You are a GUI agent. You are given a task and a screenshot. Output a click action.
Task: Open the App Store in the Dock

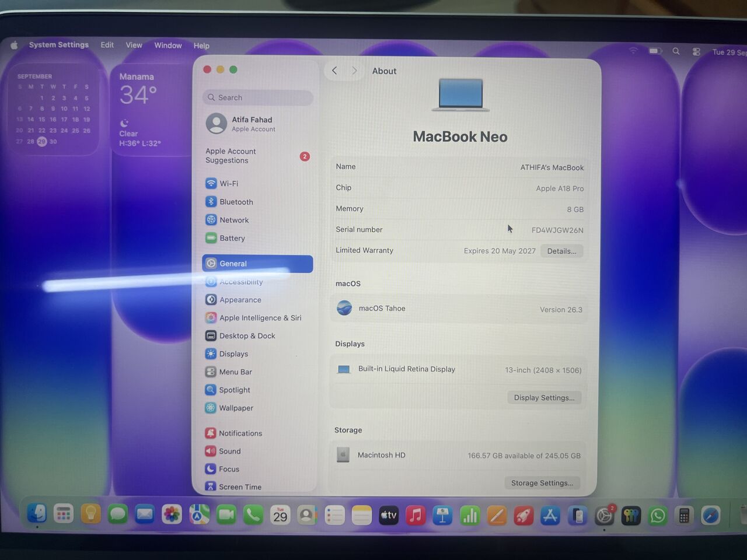pos(550,516)
